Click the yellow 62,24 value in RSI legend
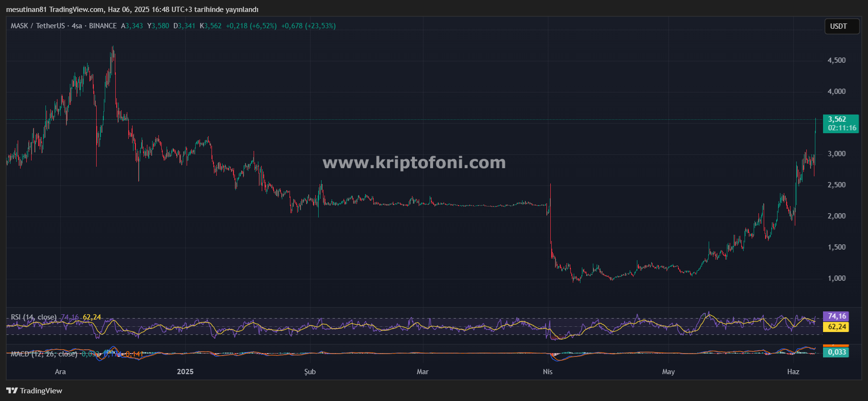 click(x=92, y=317)
